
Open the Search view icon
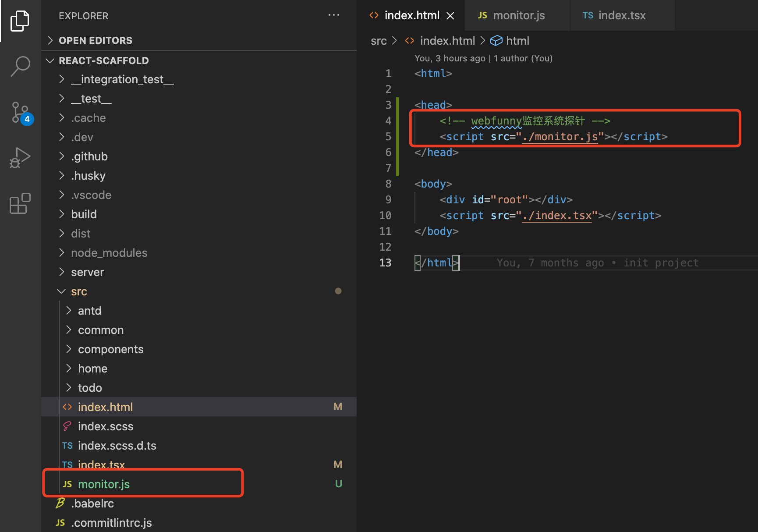click(20, 67)
